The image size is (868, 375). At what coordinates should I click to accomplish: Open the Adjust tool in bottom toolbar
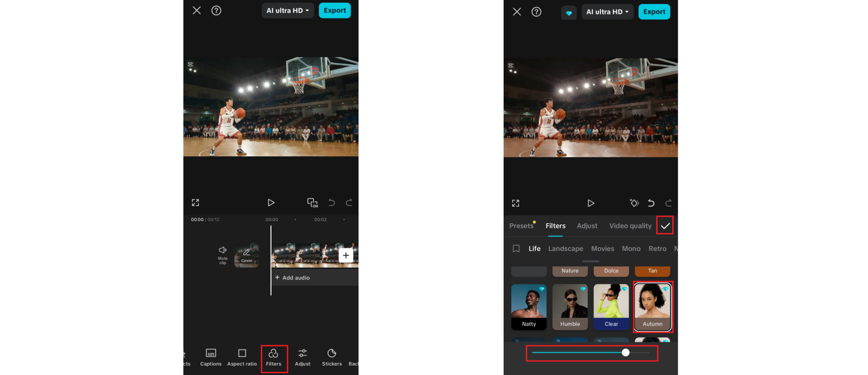coord(302,357)
